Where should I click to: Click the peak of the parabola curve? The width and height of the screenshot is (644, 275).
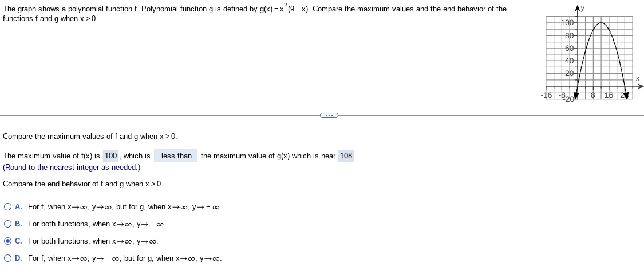tap(601, 22)
